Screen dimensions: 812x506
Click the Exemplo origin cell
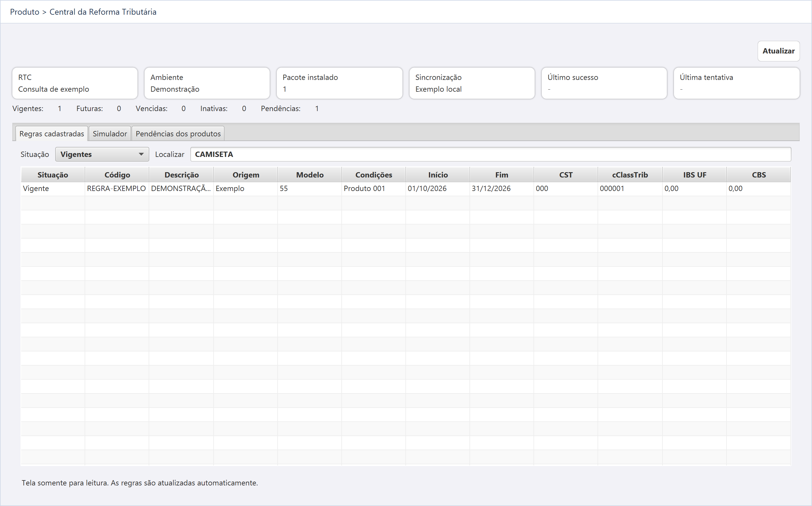(245, 188)
